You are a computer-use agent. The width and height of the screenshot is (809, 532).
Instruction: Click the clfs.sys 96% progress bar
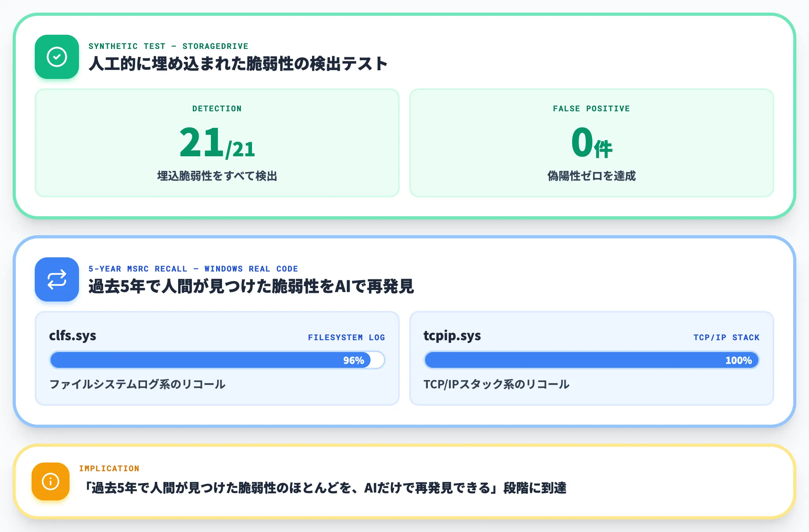tap(217, 360)
